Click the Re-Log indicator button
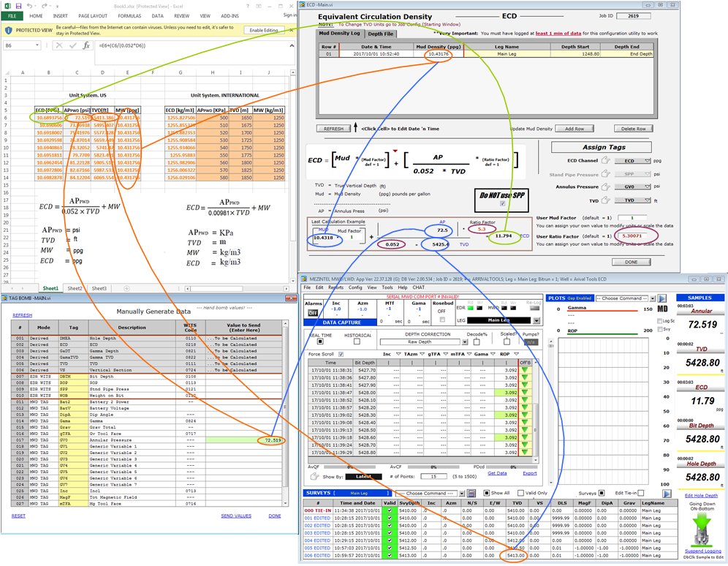This screenshot has height=566, width=728. [x=534, y=308]
